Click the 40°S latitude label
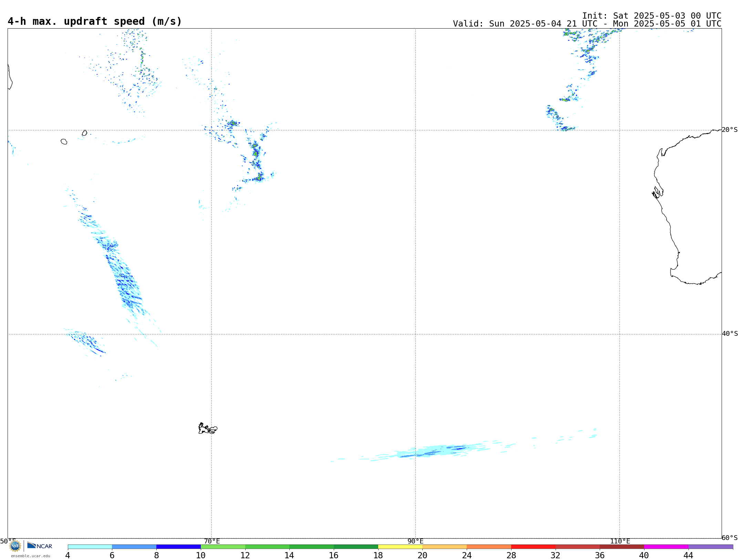Image resolution: width=744 pixels, height=560 pixels. pyautogui.click(x=730, y=334)
